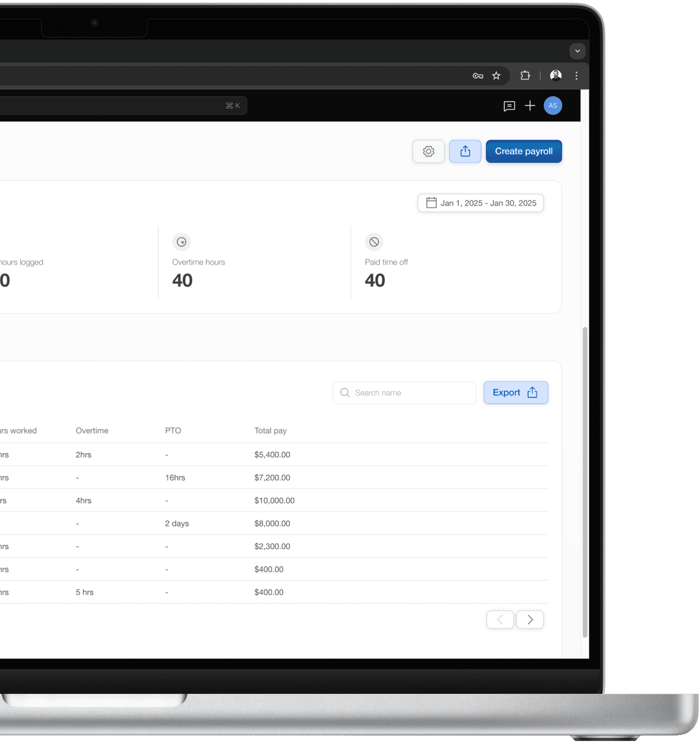Click the Chrome profile picture in the toolbar

555,75
